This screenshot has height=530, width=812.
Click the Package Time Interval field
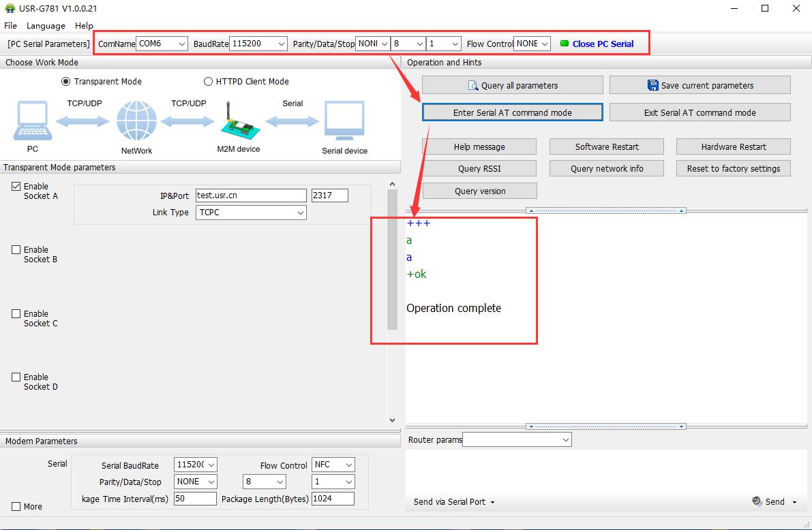[x=195, y=499]
